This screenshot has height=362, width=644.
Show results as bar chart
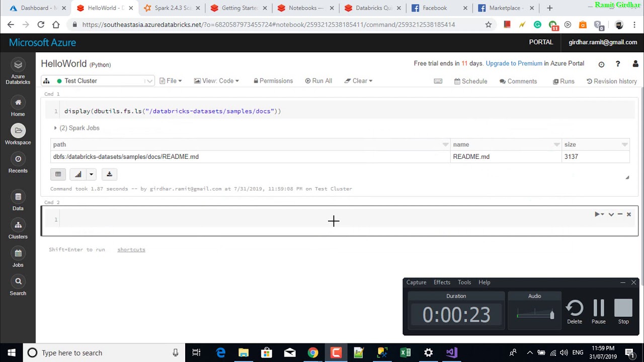(x=78, y=174)
